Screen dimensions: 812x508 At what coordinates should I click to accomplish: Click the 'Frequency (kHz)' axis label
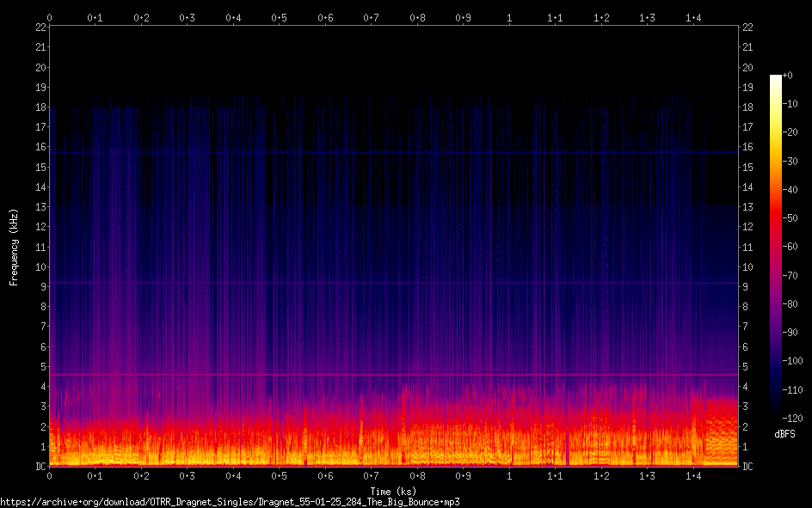click(14, 247)
